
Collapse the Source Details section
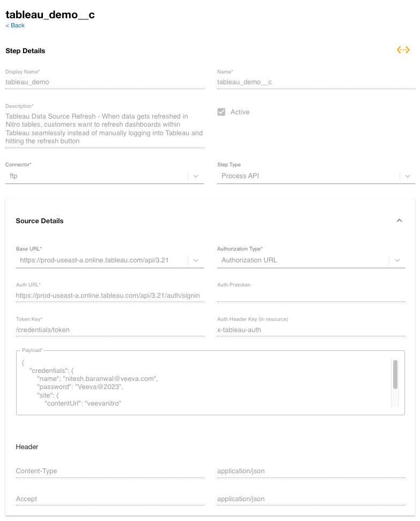point(399,221)
